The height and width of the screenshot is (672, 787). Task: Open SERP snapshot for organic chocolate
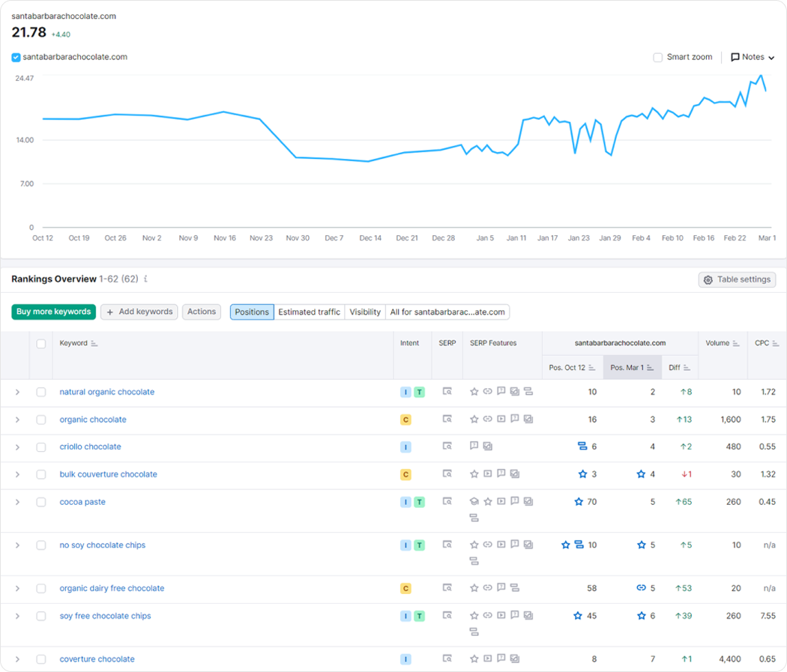pyautogui.click(x=447, y=420)
